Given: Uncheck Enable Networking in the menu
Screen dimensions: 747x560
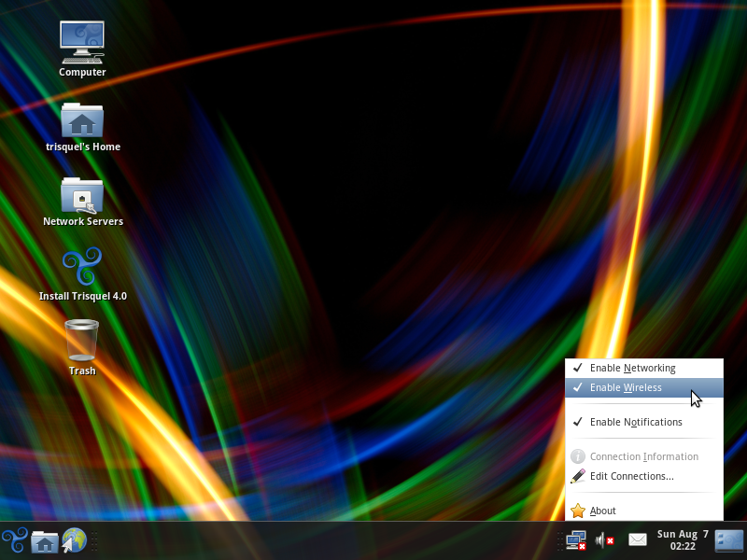Looking at the screenshot, I should [632, 368].
